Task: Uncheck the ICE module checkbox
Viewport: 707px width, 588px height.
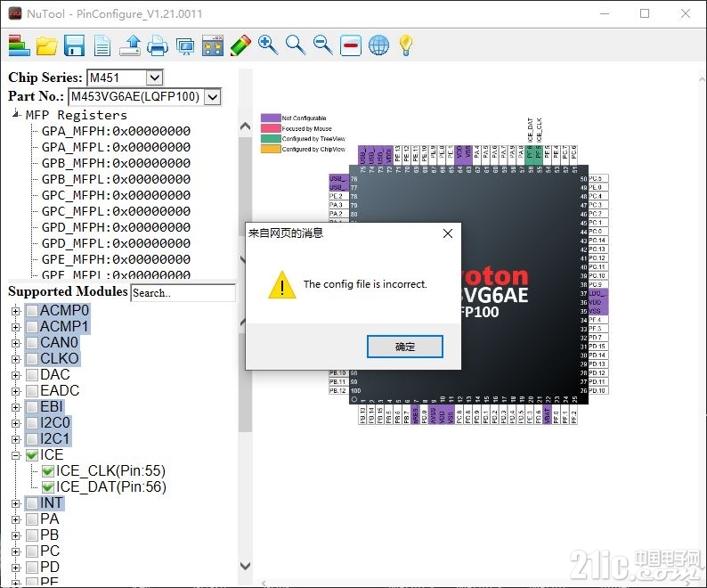Action: [x=32, y=455]
